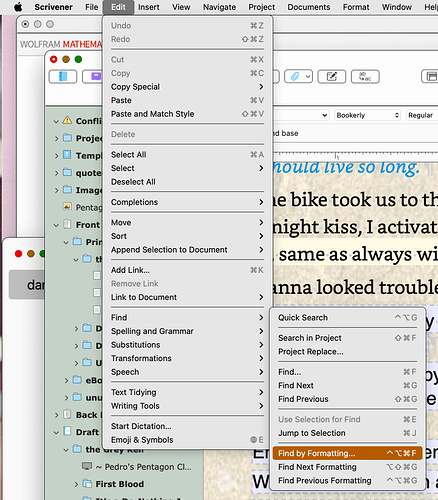Open the Navigate menu
This screenshot has height=500, width=438.
click(x=219, y=7)
